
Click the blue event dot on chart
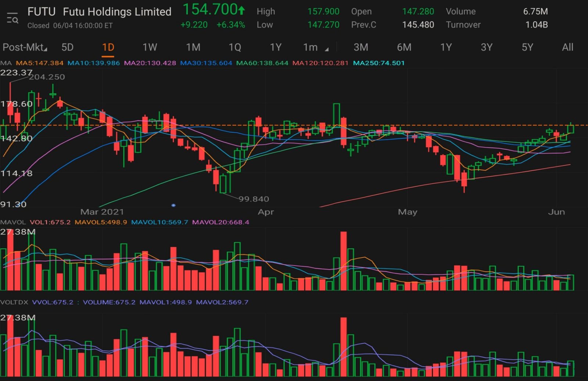point(173,205)
